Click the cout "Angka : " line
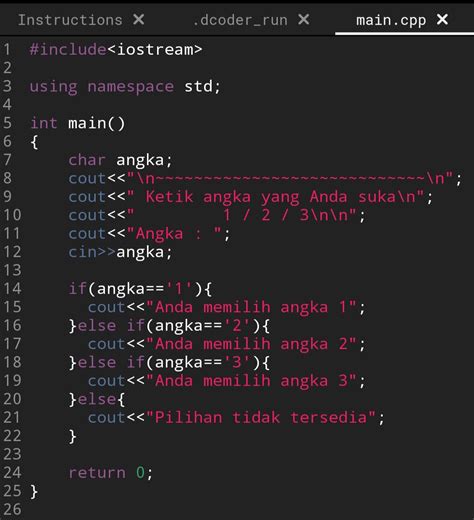 (x=149, y=234)
